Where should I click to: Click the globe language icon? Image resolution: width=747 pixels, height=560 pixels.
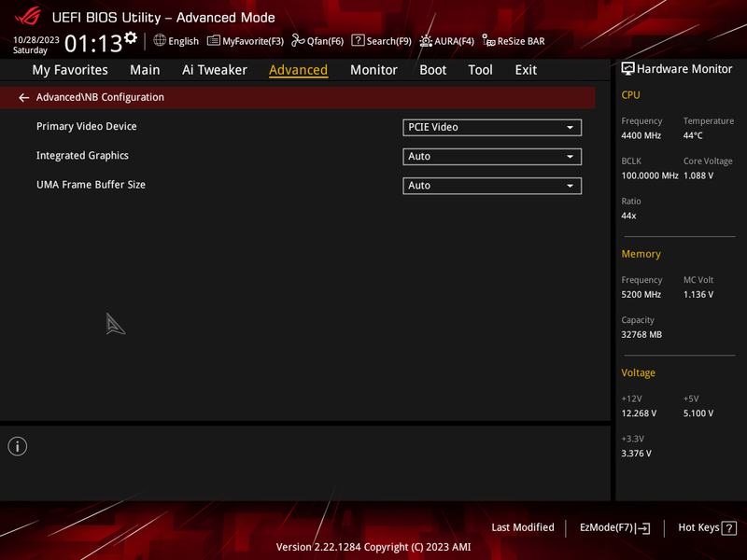160,40
